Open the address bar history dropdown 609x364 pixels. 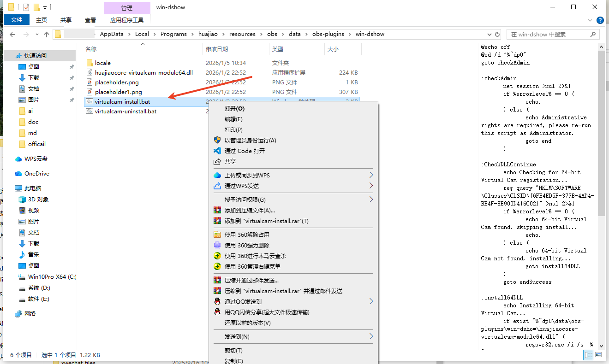[x=489, y=34]
